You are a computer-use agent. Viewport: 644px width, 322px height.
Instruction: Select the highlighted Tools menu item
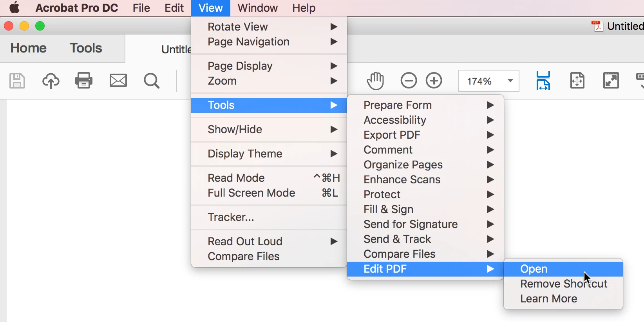(269, 105)
